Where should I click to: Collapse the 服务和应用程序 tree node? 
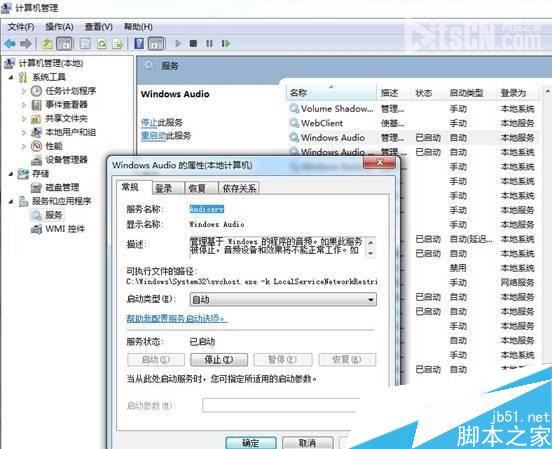[11, 201]
